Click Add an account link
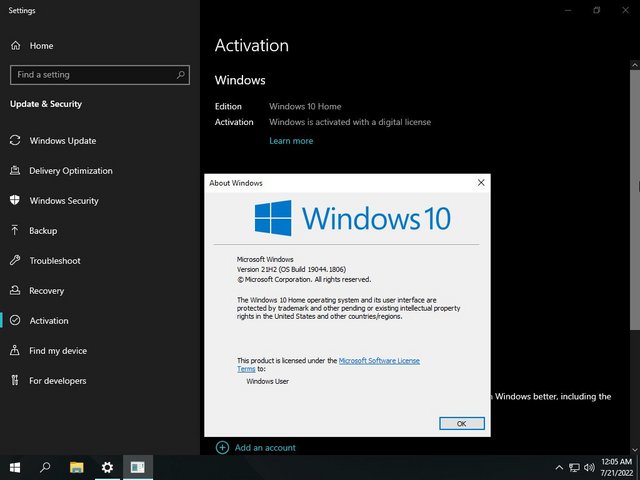Screen dimensions: 640x480 [x=265, y=447]
